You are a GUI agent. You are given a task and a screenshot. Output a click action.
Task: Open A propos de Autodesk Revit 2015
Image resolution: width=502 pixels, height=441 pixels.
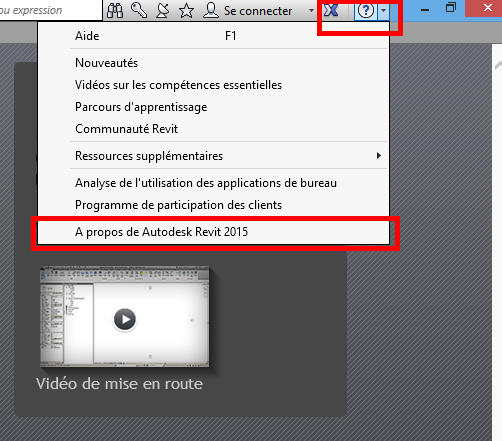213,232
